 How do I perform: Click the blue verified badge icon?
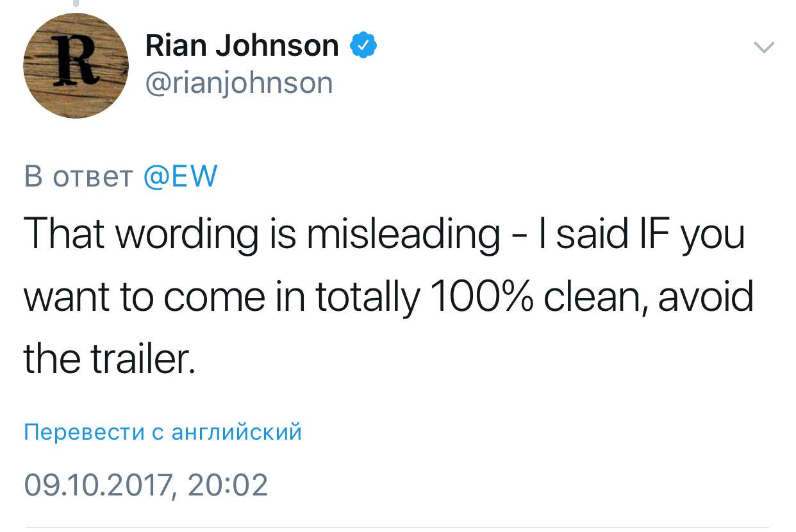(x=363, y=46)
